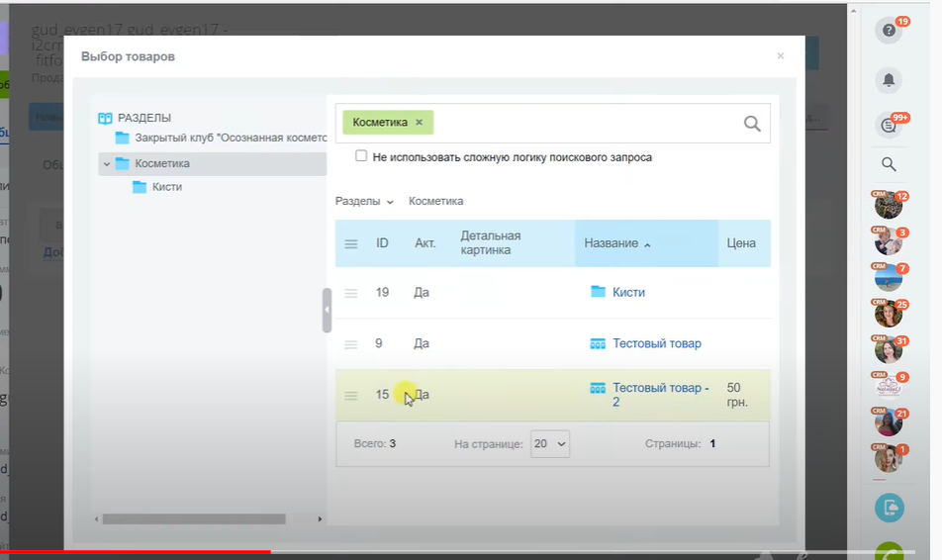
Task: Click the tree scrollbar left arrow
Action: coord(96,519)
